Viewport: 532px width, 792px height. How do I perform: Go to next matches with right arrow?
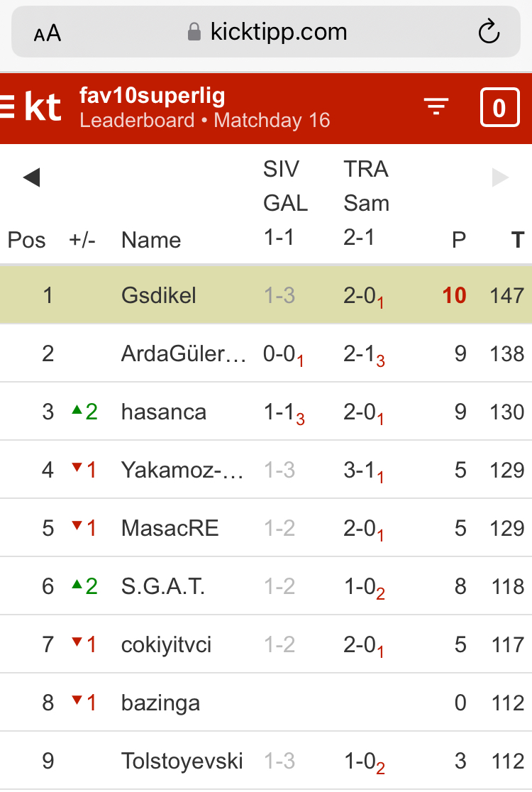(x=500, y=177)
